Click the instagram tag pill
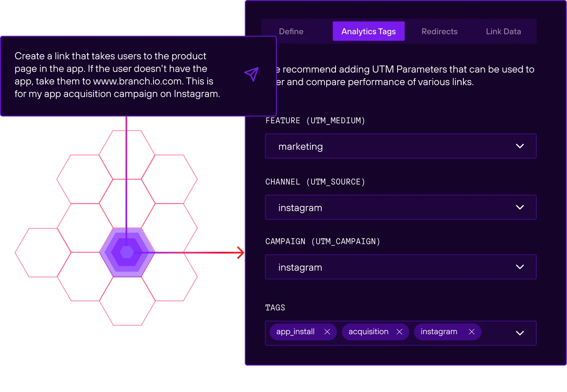Screen dimensions: 567x392 click(x=439, y=331)
